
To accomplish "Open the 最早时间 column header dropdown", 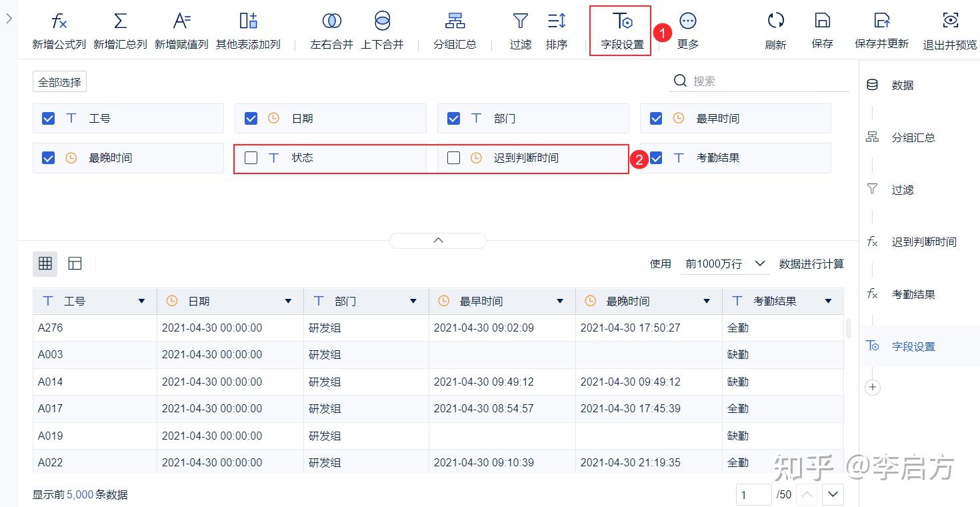I will point(560,302).
